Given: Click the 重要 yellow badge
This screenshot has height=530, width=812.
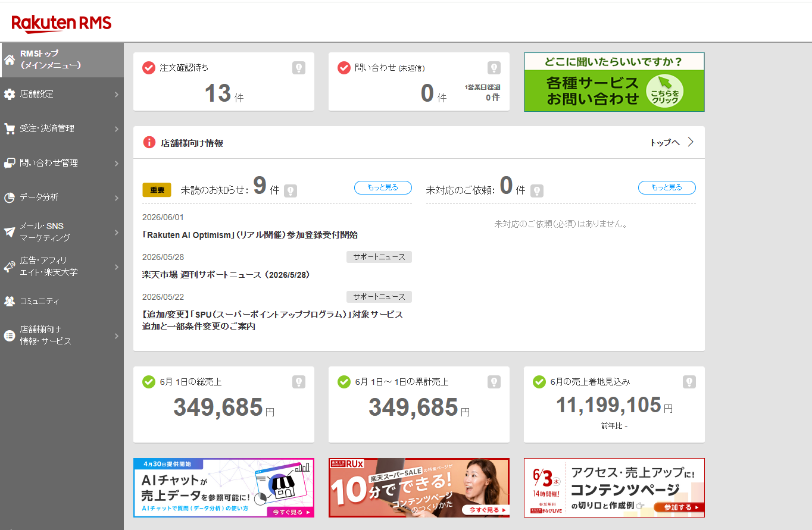Looking at the screenshot, I should [x=157, y=190].
